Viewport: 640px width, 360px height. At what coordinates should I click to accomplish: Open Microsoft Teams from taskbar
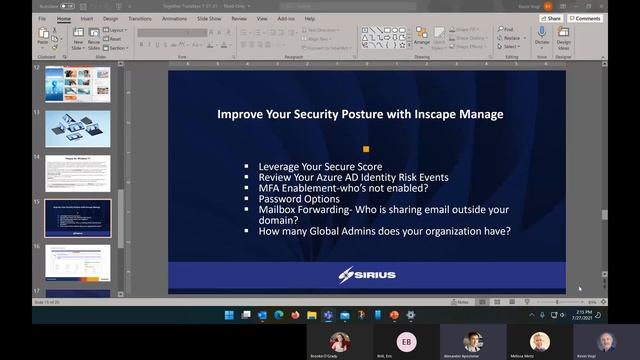328,315
